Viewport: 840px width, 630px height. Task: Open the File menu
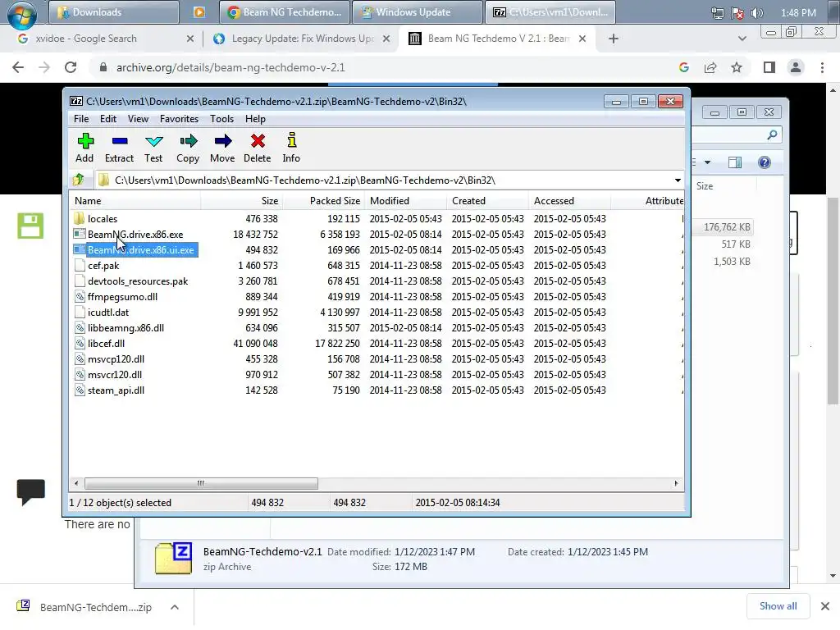81,119
